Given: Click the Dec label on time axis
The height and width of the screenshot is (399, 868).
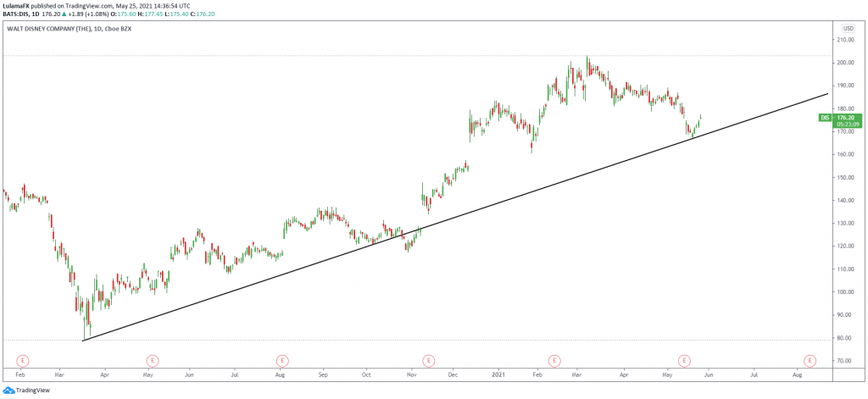Looking at the screenshot, I should 453,374.
